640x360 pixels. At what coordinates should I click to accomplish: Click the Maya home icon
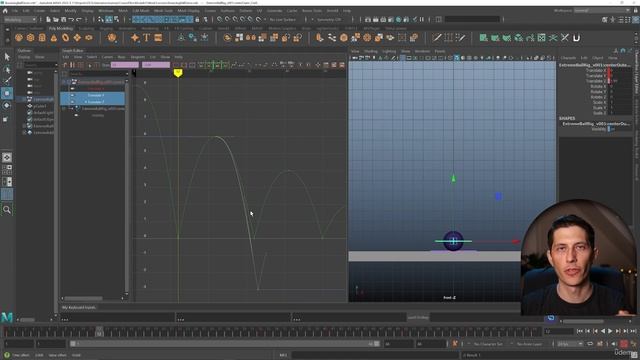pos(5,11)
